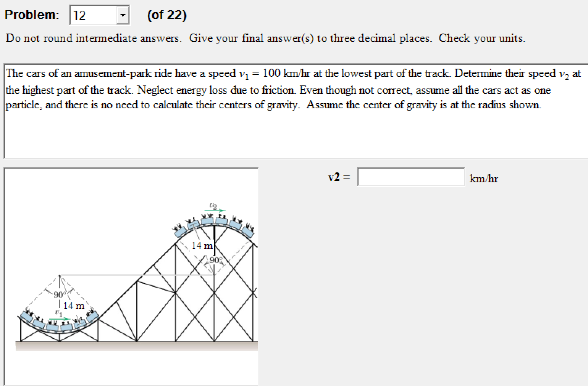The image size is (588, 386).
Task: Click the km/hr unit label
Action: coord(483,178)
